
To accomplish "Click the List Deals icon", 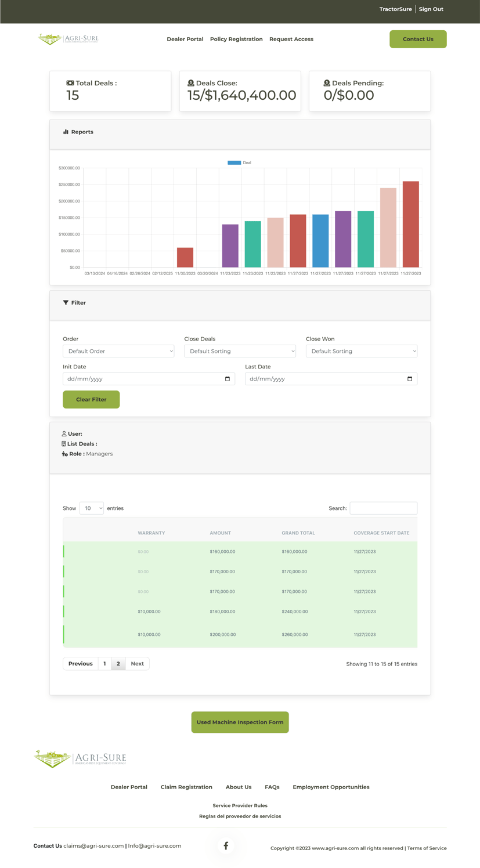I will [64, 444].
